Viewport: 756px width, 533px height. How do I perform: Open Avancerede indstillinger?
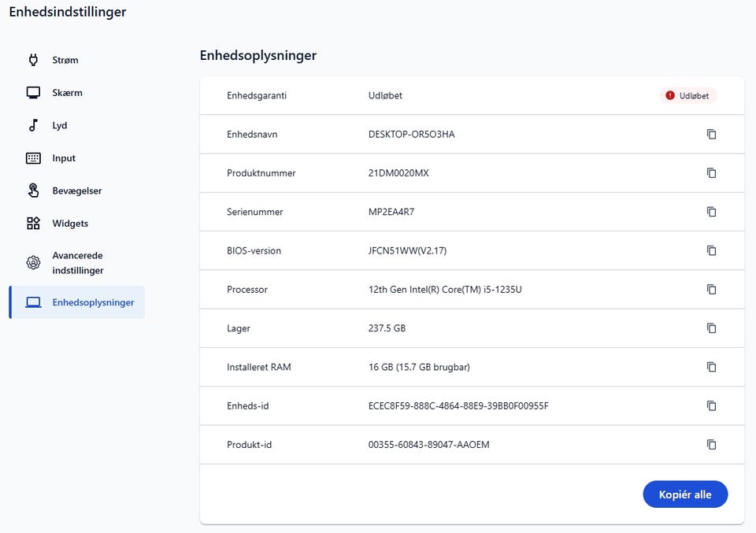pos(77,263)
